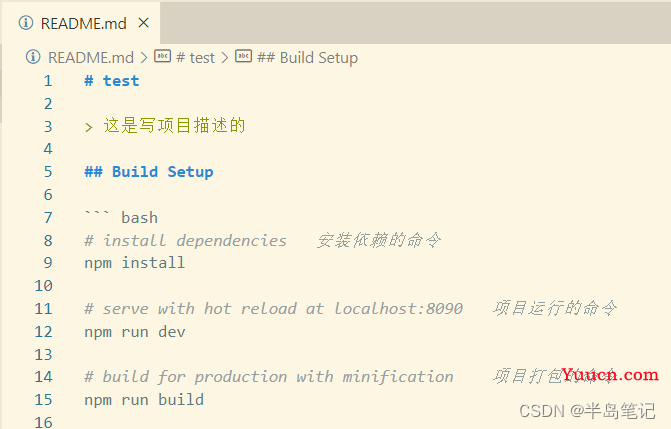Click the info icon on README.md tab
This screenshot has height=429, width=671.
tap(26, 23)
